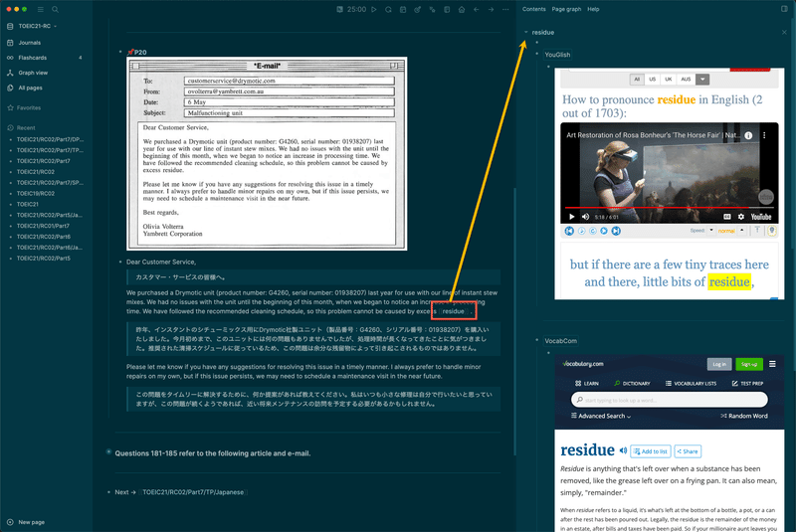
Task: Select the AUS accent filter
Action: pyautogui.click(x=686, y=80)
